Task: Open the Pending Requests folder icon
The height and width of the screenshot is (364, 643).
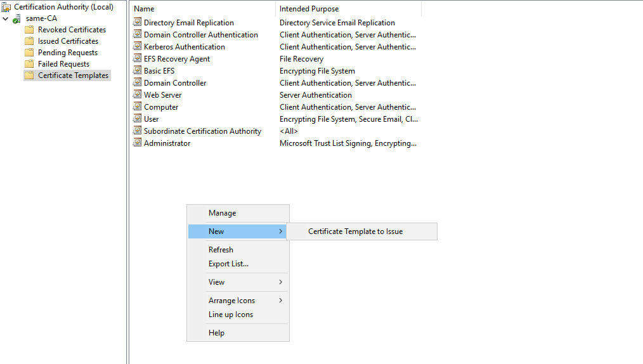Action: point(29,53)
